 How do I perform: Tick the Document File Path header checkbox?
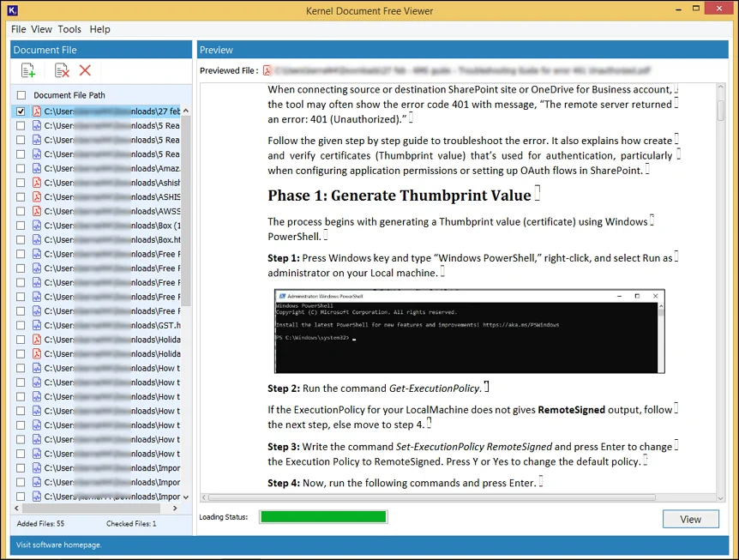21,95
